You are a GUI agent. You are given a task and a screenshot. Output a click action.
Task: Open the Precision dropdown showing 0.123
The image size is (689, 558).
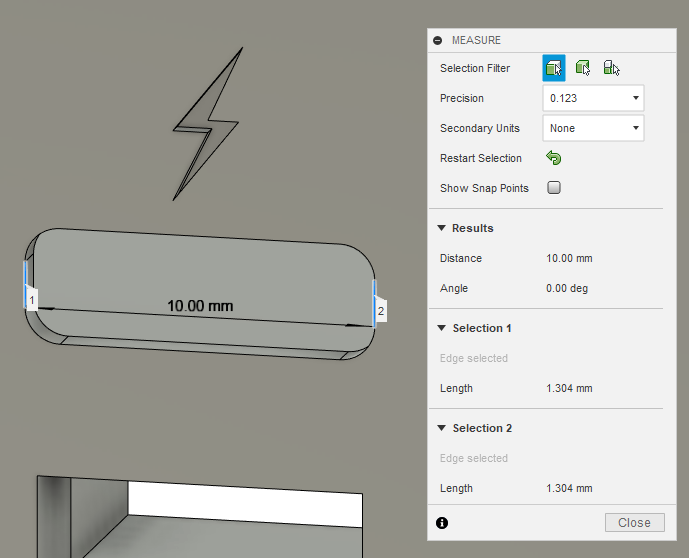tap(593, 98)
